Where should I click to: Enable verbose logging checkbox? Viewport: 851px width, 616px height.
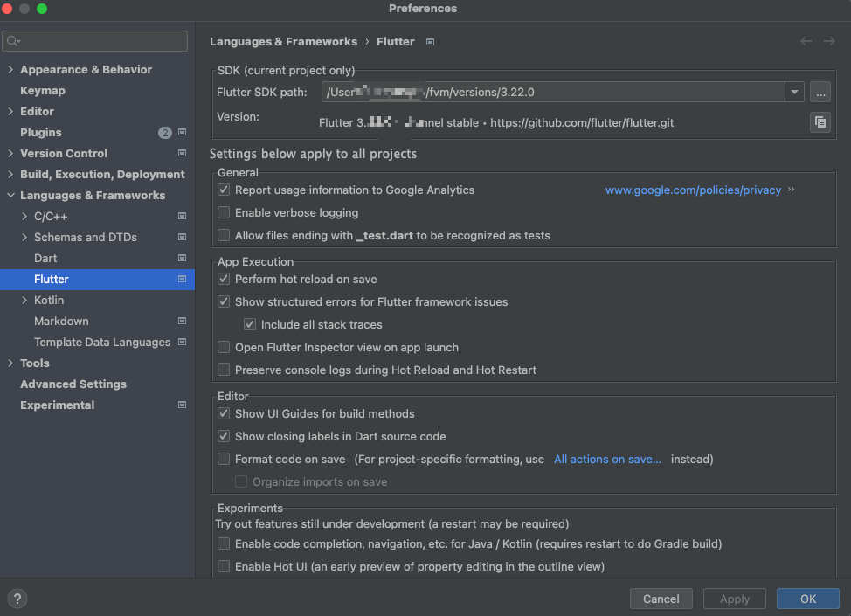tap(224, 212)
